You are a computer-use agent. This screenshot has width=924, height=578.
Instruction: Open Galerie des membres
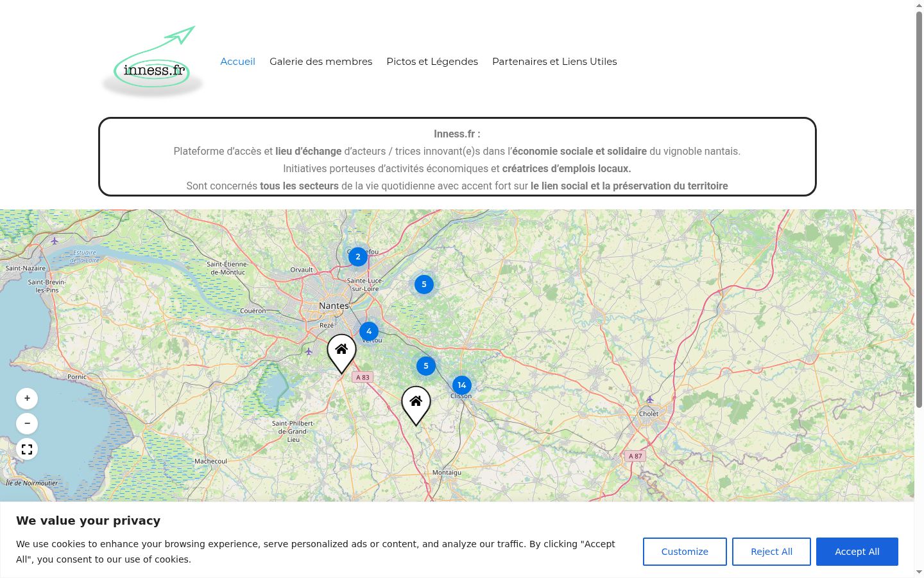[321, 62]
